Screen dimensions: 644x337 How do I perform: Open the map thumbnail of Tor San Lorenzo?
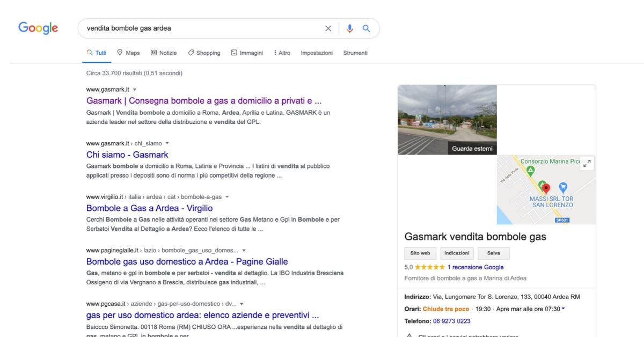point(546,189)
